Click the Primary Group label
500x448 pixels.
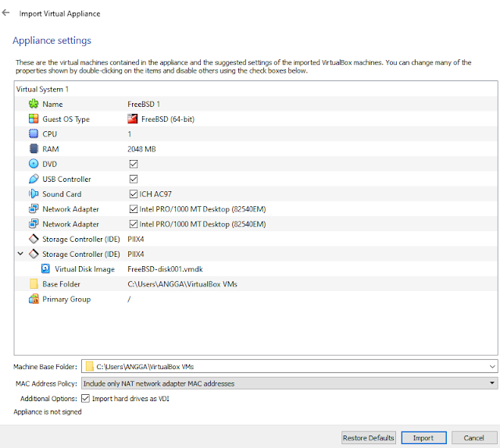tap(66, 299)
